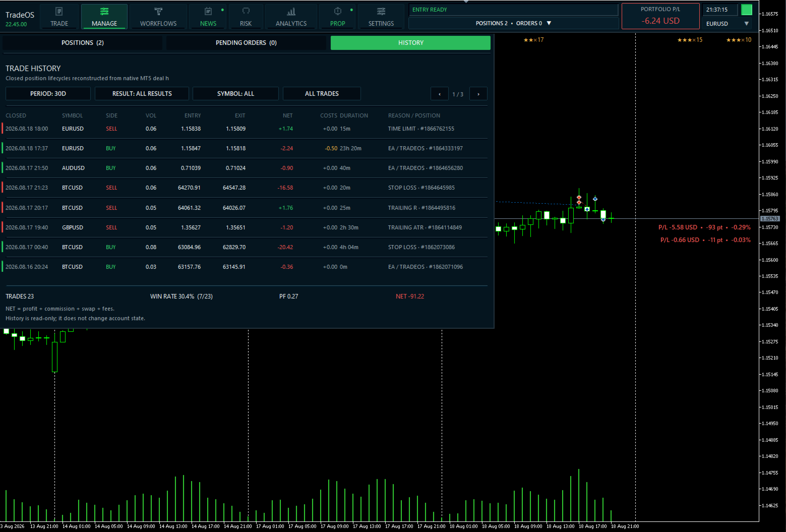The image size is (786, 532).
Task: Open the EURUSD symbol dropdown
Action: pos(727,24)
